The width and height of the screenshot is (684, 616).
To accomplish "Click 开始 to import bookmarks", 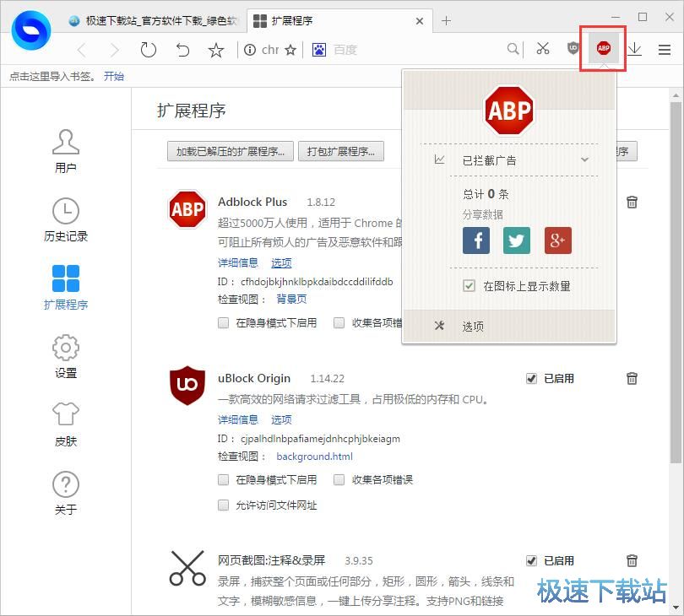I will [114, 76].
